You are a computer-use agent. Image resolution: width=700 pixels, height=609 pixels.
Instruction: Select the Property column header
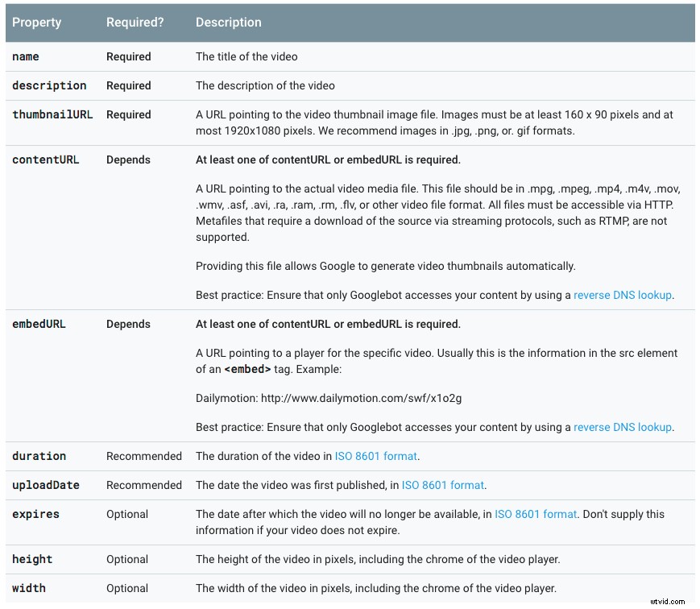[x=37, y=22]
